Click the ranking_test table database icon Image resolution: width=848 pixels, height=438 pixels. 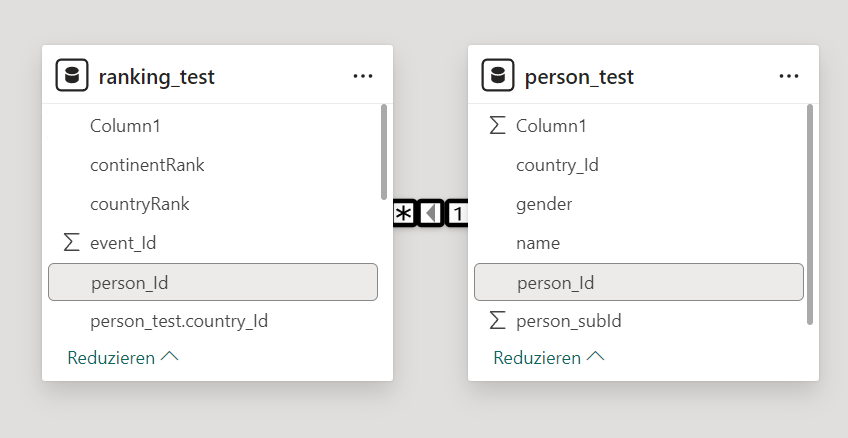(72, 76)
